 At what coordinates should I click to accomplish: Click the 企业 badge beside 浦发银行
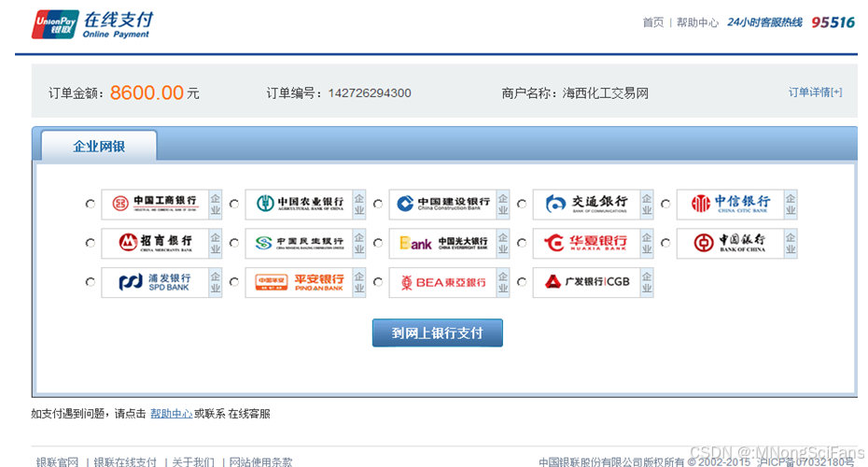(216, 282)
